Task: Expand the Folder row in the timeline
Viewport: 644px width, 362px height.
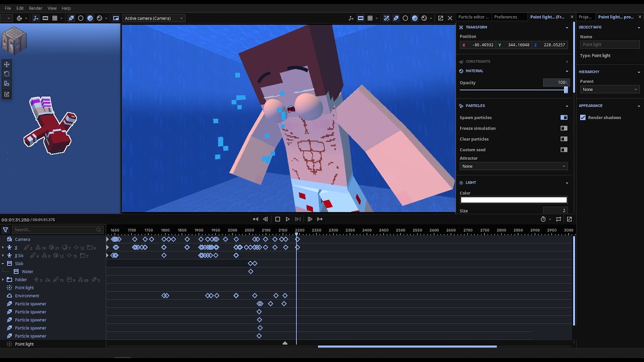Action: tap(3, 280)
